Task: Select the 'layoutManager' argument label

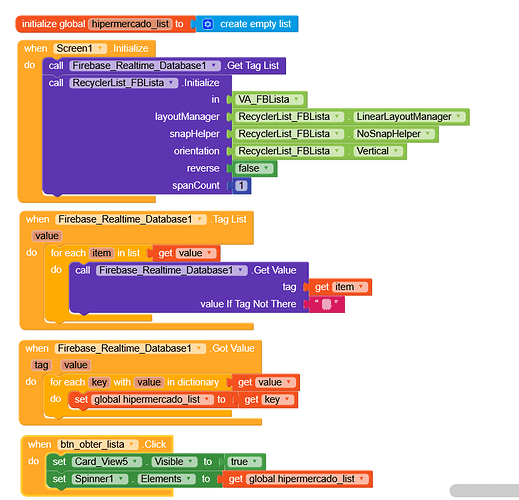Action: click(187, 117)
